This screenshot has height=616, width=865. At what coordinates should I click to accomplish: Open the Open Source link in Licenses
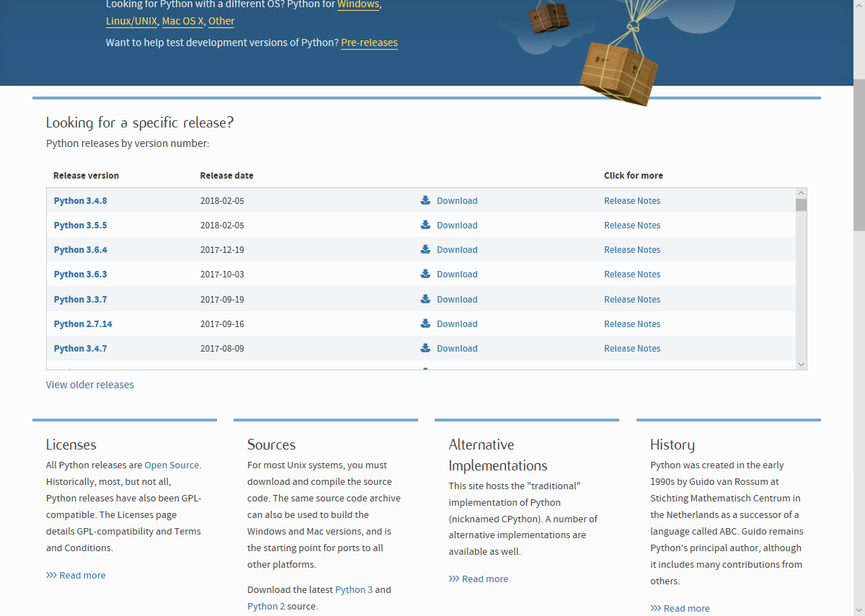(x=172, y=465)
